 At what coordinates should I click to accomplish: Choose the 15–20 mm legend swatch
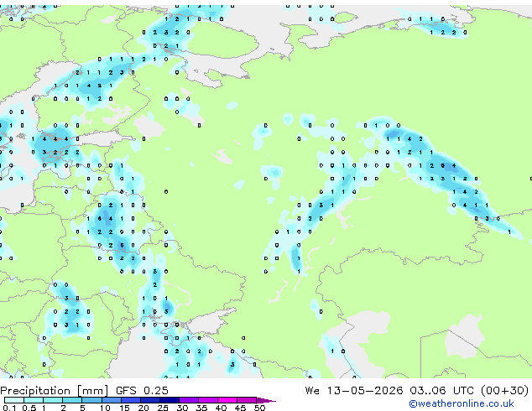[131, 400]
